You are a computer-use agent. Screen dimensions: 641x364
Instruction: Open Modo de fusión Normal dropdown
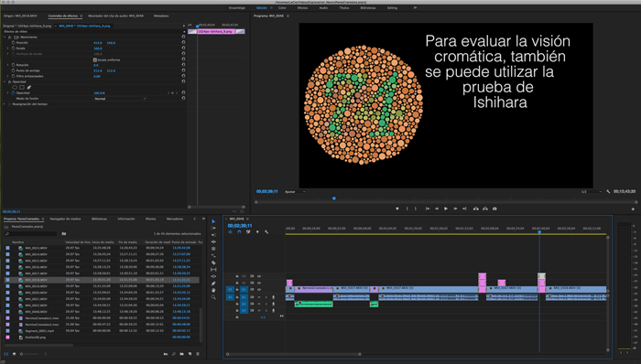coord(120,99)
